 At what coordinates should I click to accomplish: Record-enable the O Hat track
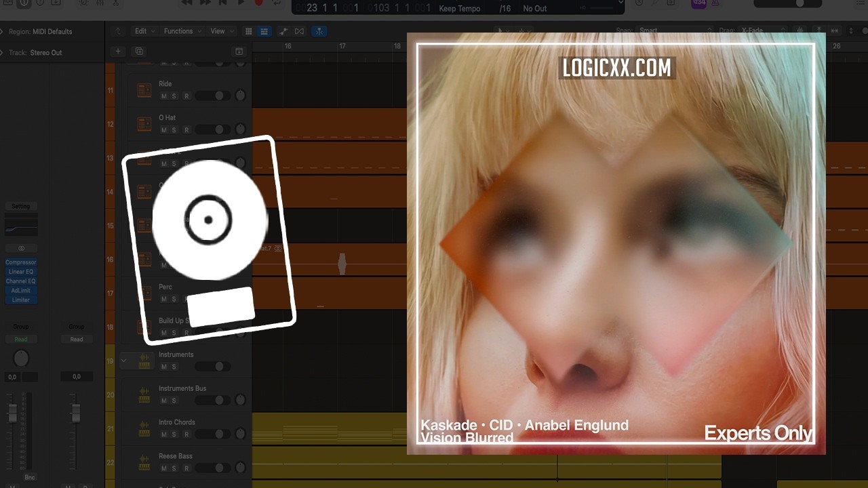[x=186, y=130]
